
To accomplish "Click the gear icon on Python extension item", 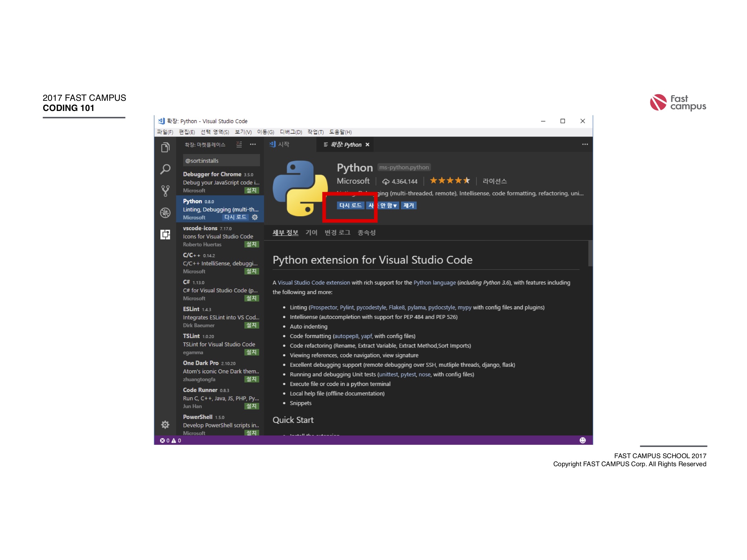I will click(x=255, y=217).
